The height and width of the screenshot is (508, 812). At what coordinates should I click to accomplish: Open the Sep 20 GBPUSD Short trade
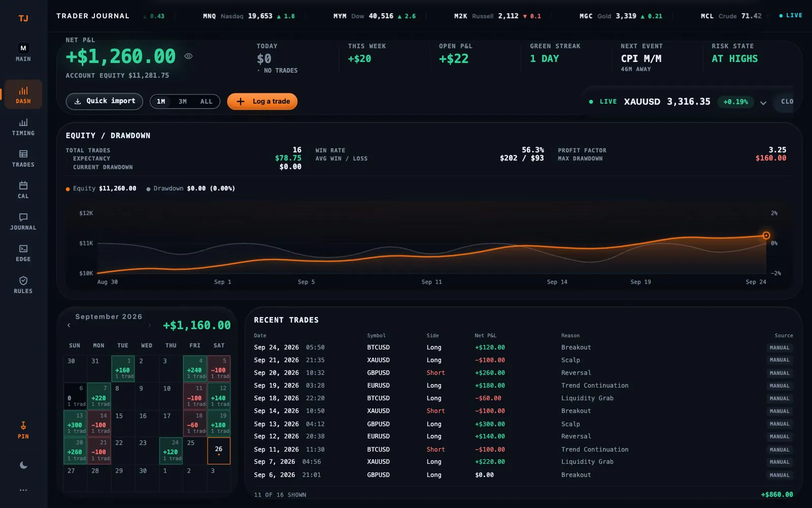point(523,373)
